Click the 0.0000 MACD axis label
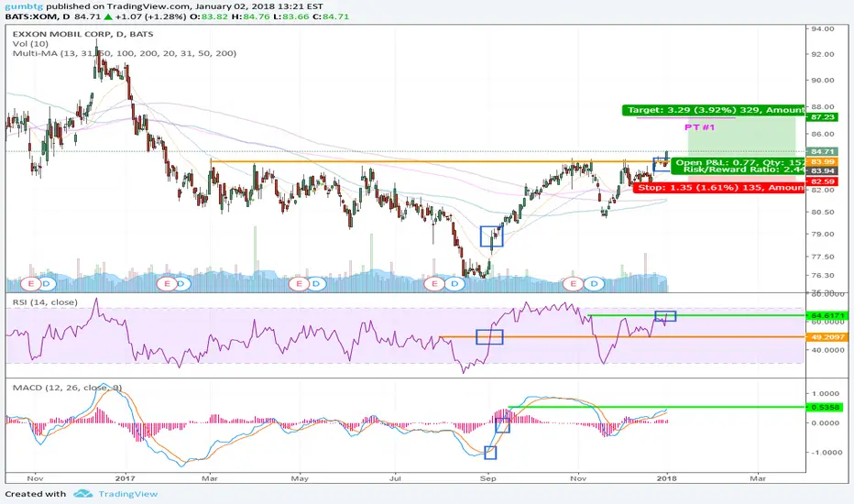 pyautogui.click(x=826, y=422)
